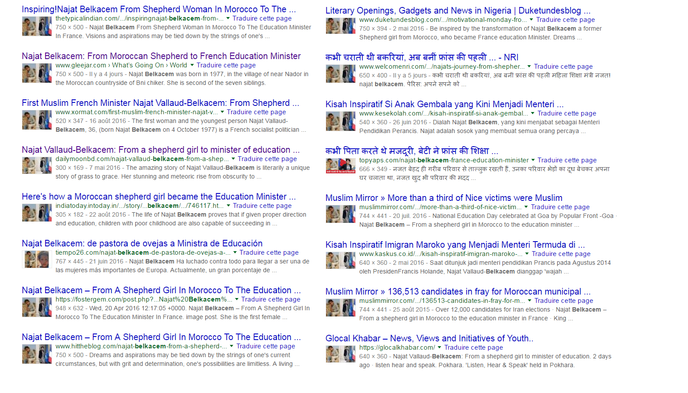Click 'Literary Openings, Gadgets and News in Nigeria' title
The height and width of the screenshot is (393, 688).
pyautogui.click(x=458, y=11)
